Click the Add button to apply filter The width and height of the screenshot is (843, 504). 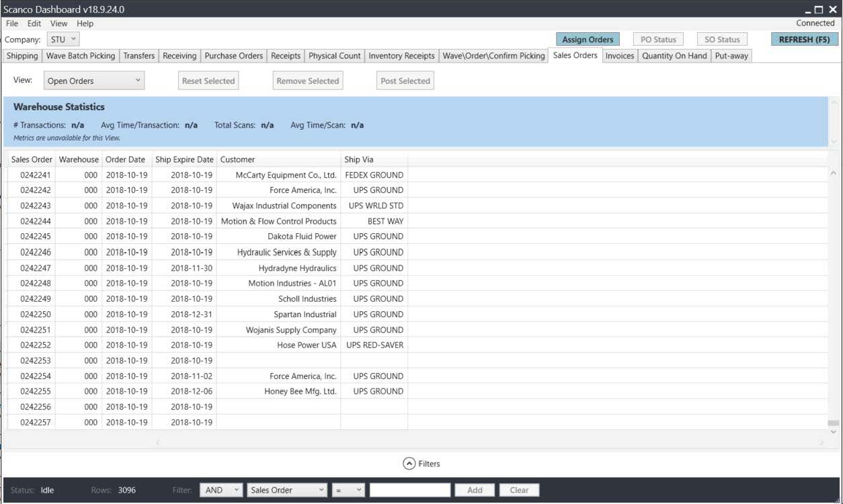[x=475, y=490]
